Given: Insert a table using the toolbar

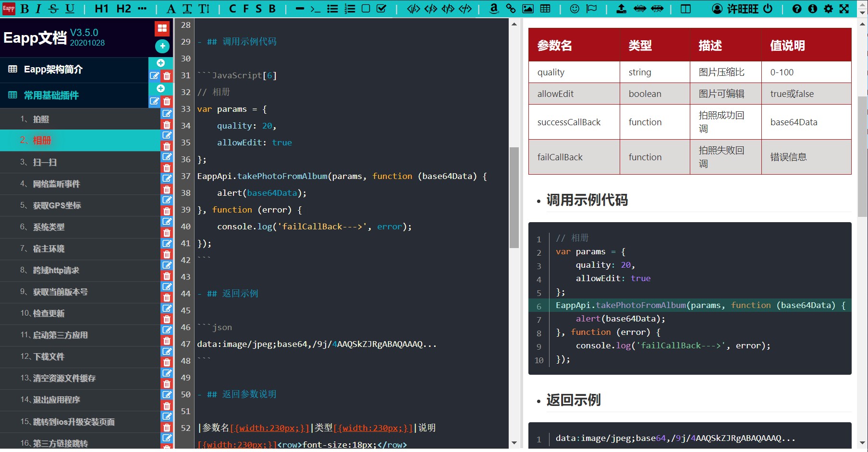Looking at the screenshot, I should tap(545, 9).
